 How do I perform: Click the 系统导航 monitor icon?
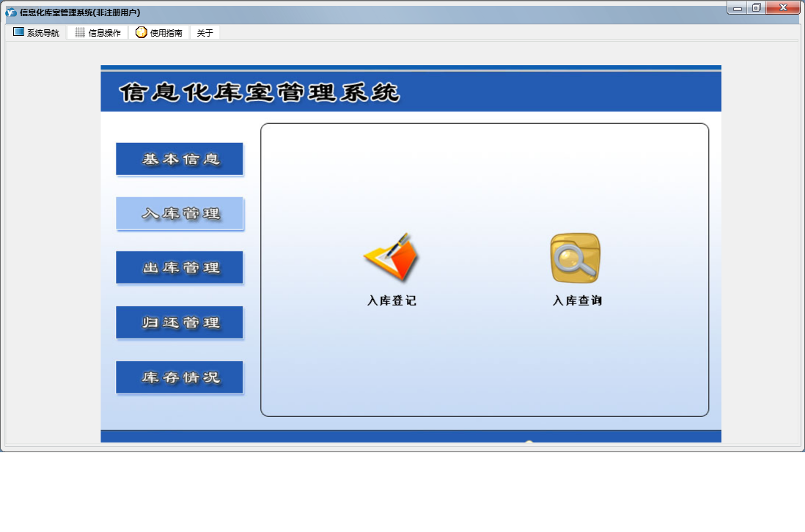coord(18,32)
